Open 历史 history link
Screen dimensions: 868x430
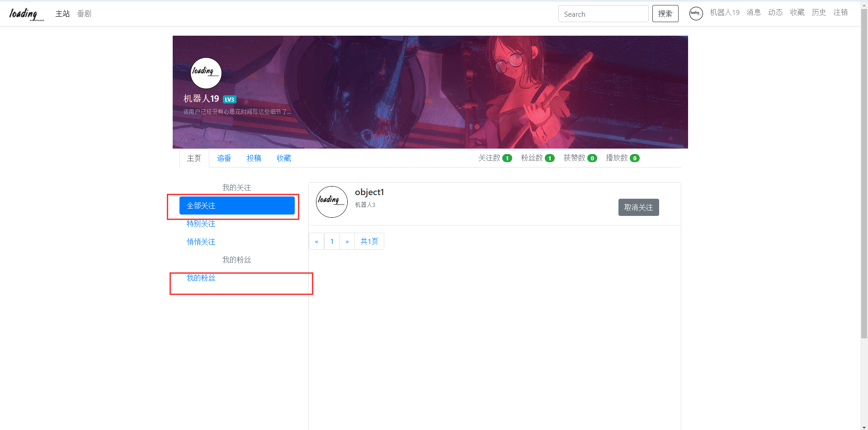tap(819, 13)
